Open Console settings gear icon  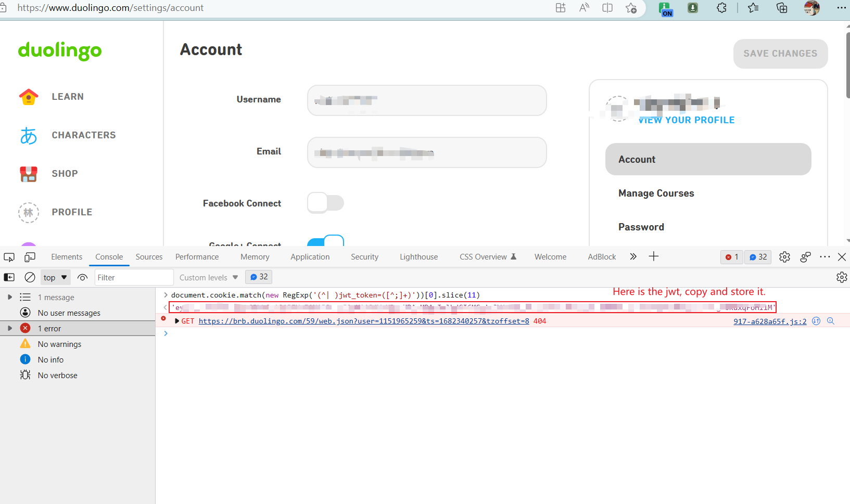tap(842, 277)
